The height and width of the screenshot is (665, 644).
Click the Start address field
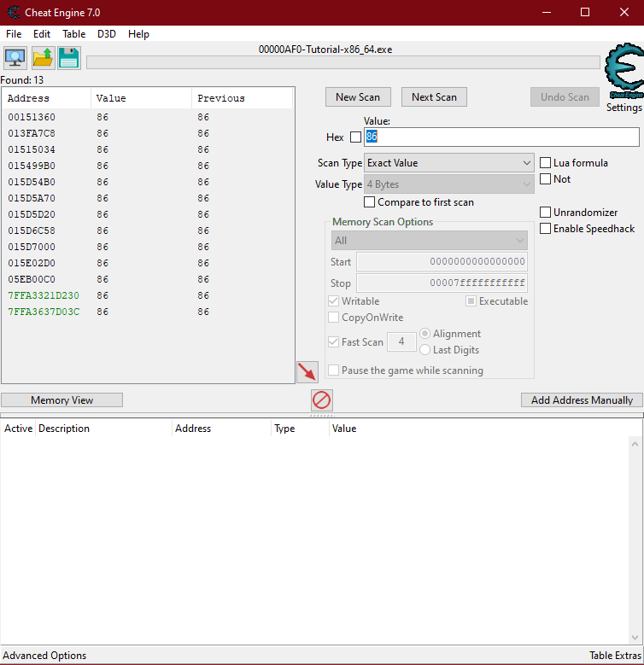(442, 261)
